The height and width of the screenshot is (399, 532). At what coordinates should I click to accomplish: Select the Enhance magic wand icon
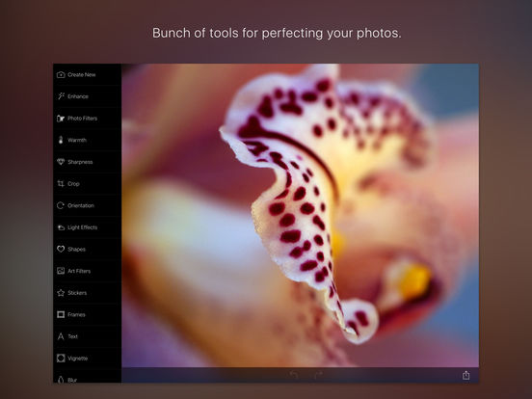click(x=61, y=96)
